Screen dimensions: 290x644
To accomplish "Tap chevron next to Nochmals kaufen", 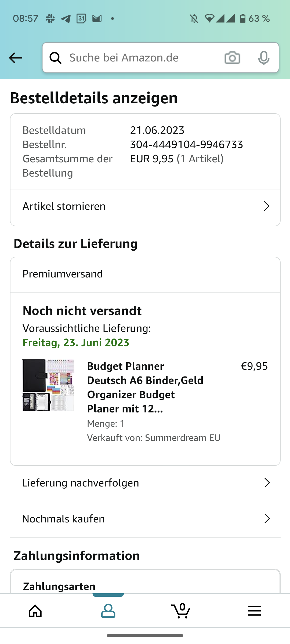I will pos(267,519).
